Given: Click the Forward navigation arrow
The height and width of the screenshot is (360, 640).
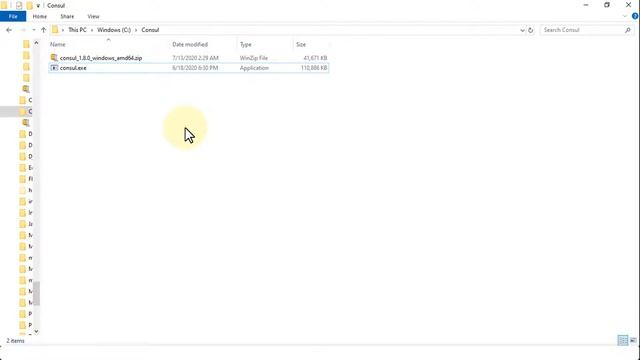Looking at the screenshot, I should 23,30.
